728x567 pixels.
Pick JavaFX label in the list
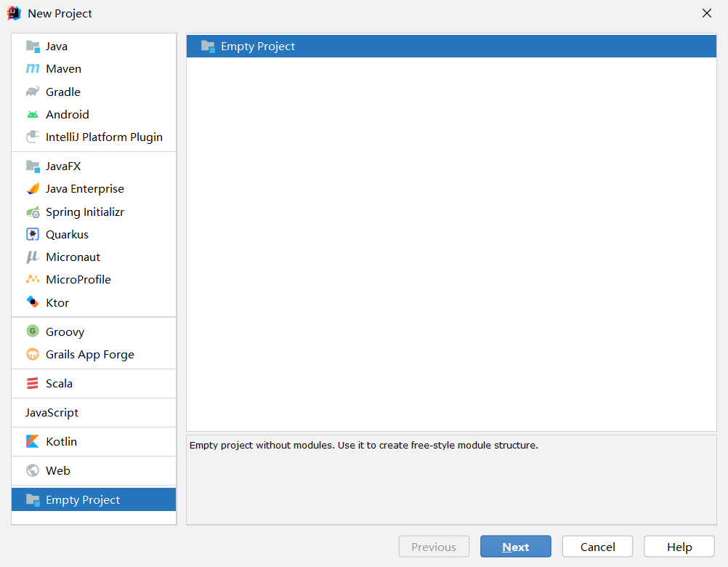point(63,166)
